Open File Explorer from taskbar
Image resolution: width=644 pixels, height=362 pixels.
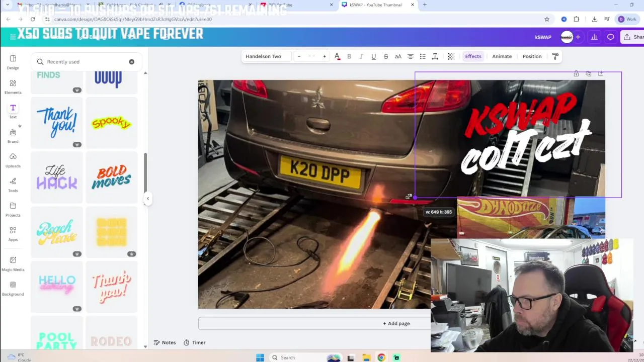point(366,357)
